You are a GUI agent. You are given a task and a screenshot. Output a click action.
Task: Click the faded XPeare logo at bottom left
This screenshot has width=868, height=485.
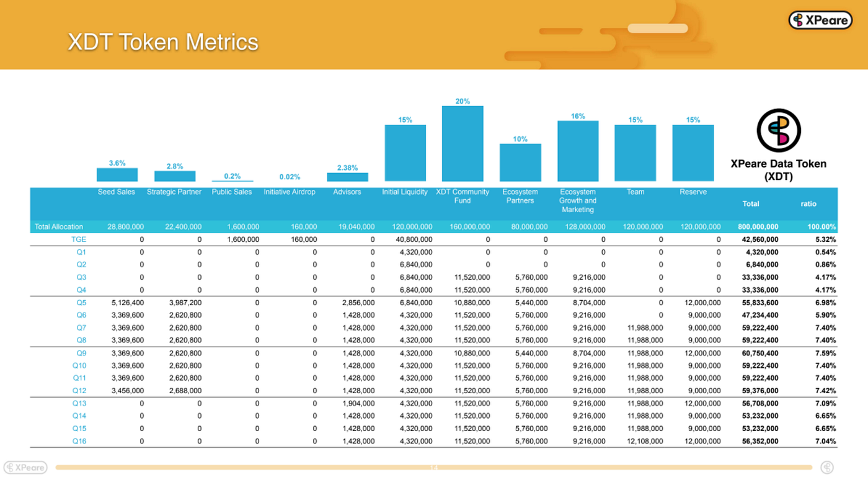(x=25, y=467)
